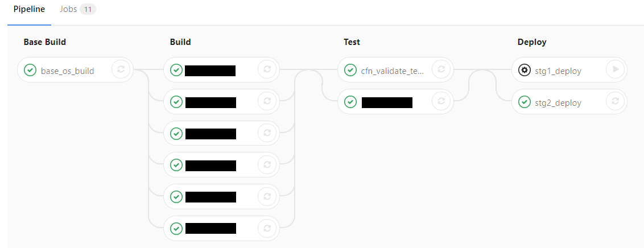This screenshot has height=248, width=644.
Task: Open the base_os_build job
Action: (67, 71)
